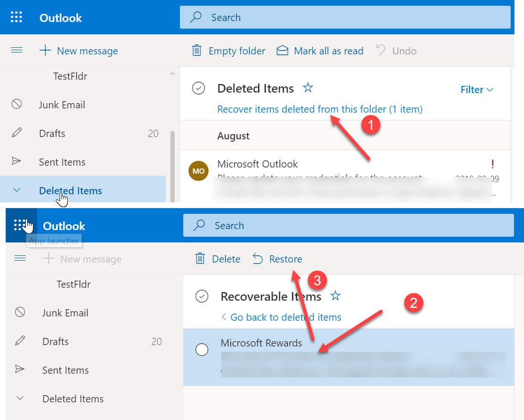524x420 pixels.
Task: Click search magnifier icon in top window
Action: [196, 17]
